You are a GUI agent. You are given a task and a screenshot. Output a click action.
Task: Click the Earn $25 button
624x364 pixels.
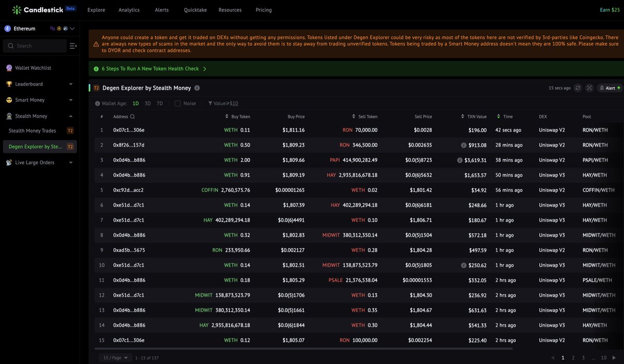pyautogui.click(x=608, y=9)
